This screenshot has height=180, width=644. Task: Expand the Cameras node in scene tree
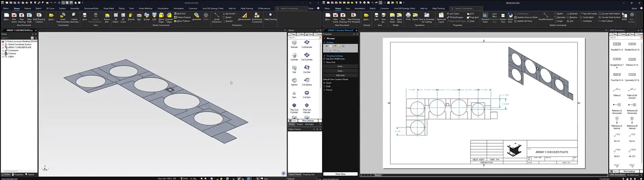pyautogui.click(x=3, y=54)
